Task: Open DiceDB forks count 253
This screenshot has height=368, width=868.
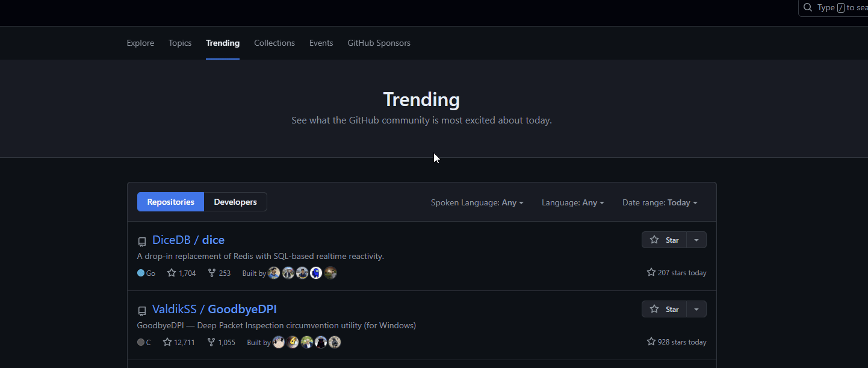Action: click(x=219, y=273)
